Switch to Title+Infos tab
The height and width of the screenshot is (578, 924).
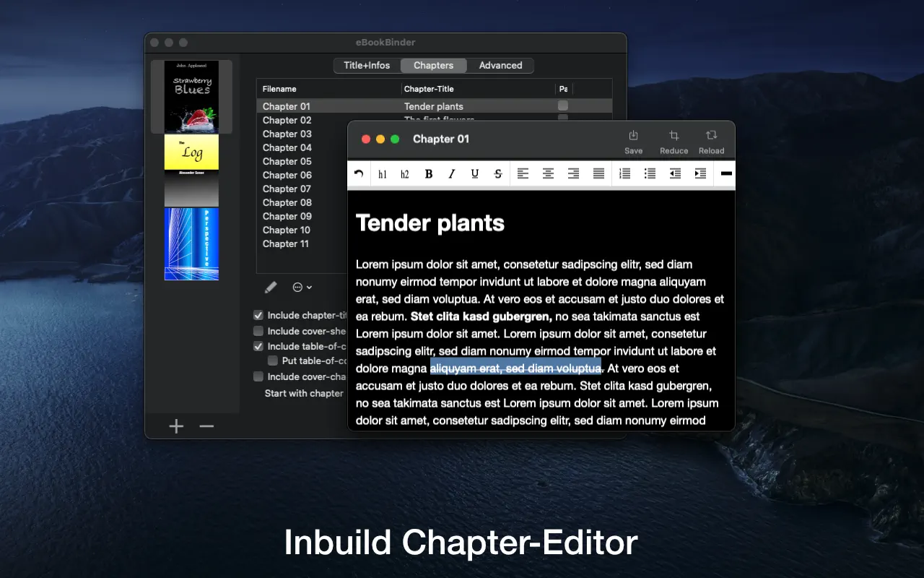367,65
